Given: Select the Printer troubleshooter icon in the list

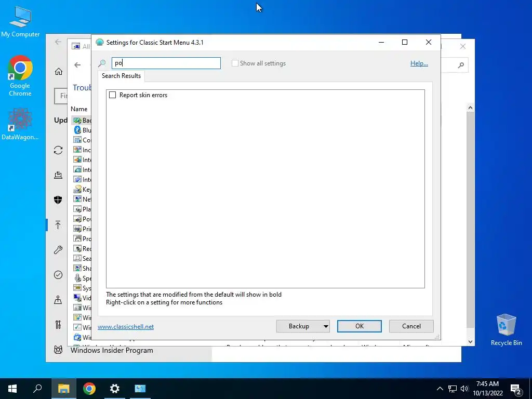Looking at the screenshot, I should click(77, 229).
